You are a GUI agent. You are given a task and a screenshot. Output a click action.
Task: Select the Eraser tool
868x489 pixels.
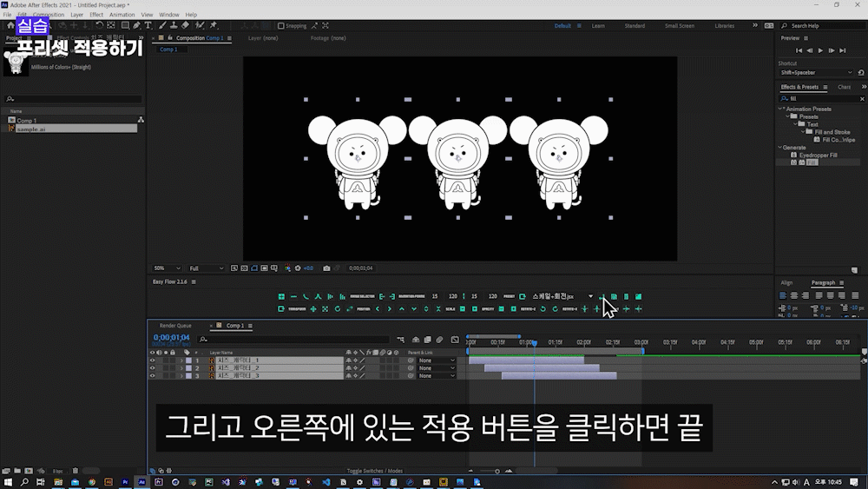click(186, 25)
